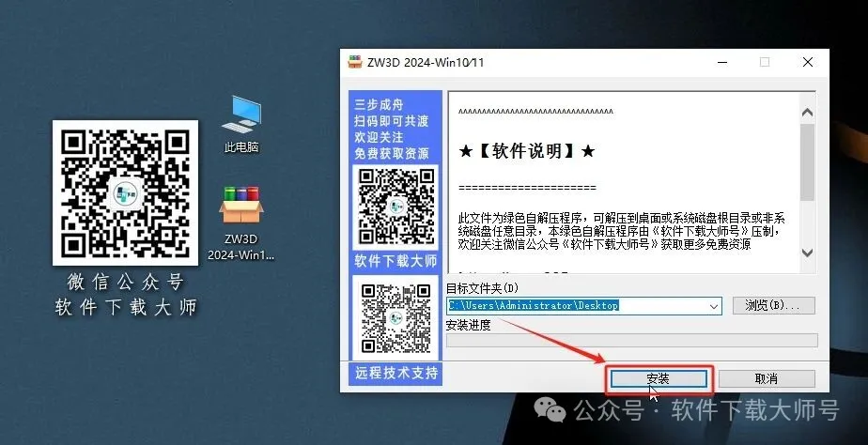Close the ZW3D 2024 installer window

click(x=808, y=63)
